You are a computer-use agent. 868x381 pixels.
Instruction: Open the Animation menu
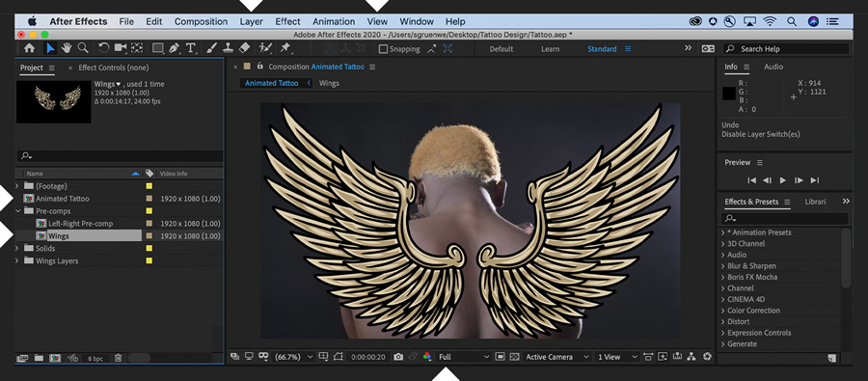(334, 21)
